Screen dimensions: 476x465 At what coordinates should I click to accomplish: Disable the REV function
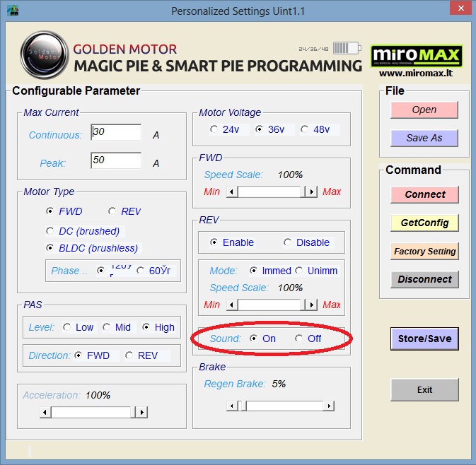tap(287, 242)
